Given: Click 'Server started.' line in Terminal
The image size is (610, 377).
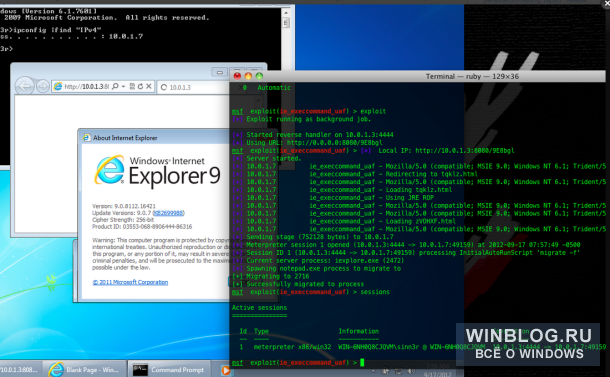Looking at the screenshot, I should [x=273, y=158].
